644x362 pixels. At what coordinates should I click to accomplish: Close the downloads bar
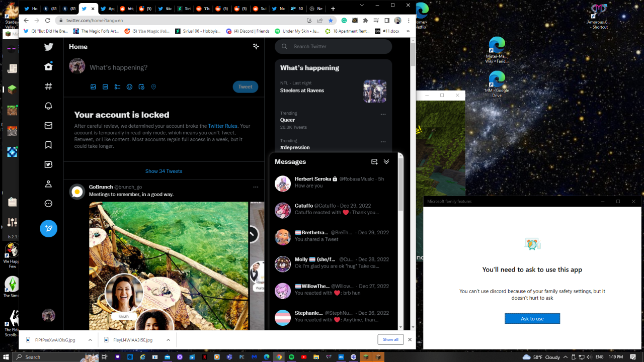click(x=410, y=339)
